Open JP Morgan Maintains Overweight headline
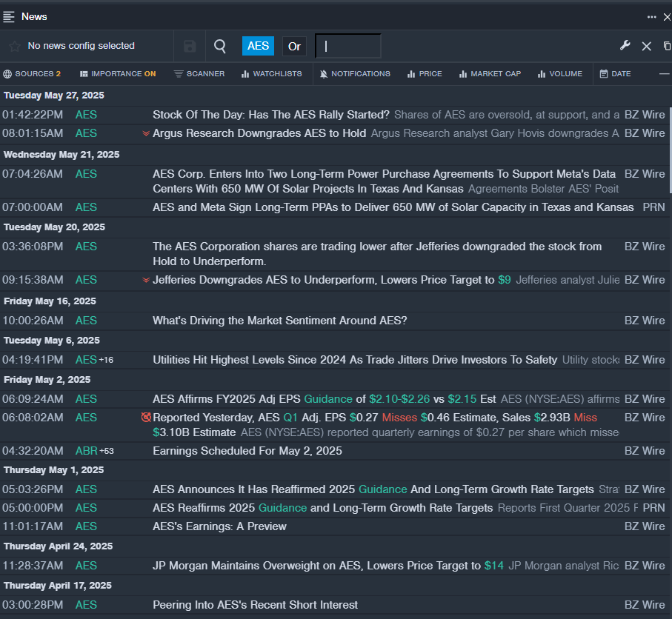Image resolution: width=672 pixels, height=619 pixels. pos(328,566)
